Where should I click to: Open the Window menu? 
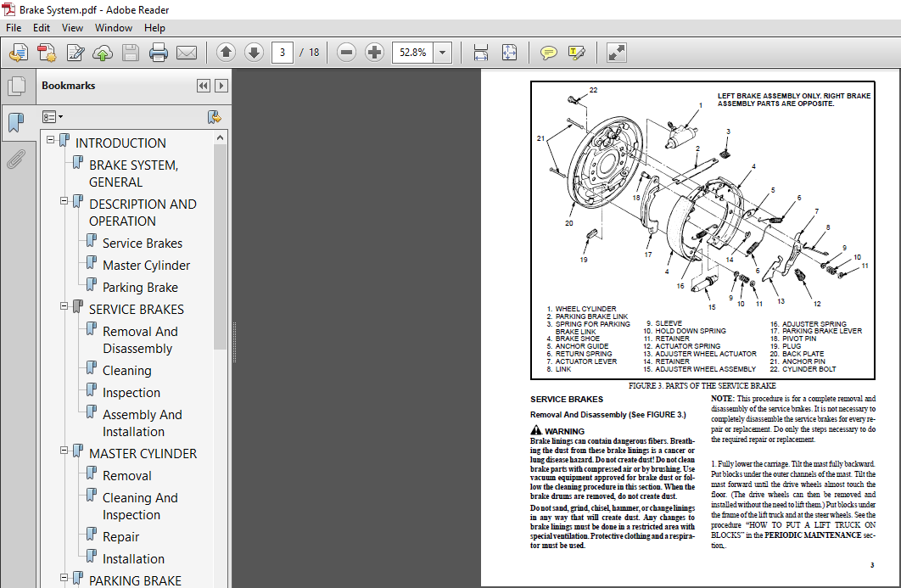pos(113,28)
